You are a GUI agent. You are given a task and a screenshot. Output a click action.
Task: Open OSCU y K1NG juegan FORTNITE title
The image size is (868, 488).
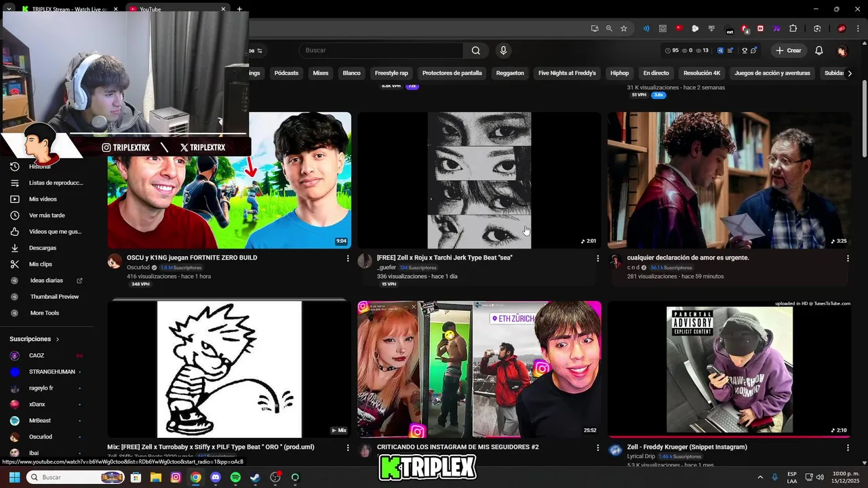click(192, 258)
